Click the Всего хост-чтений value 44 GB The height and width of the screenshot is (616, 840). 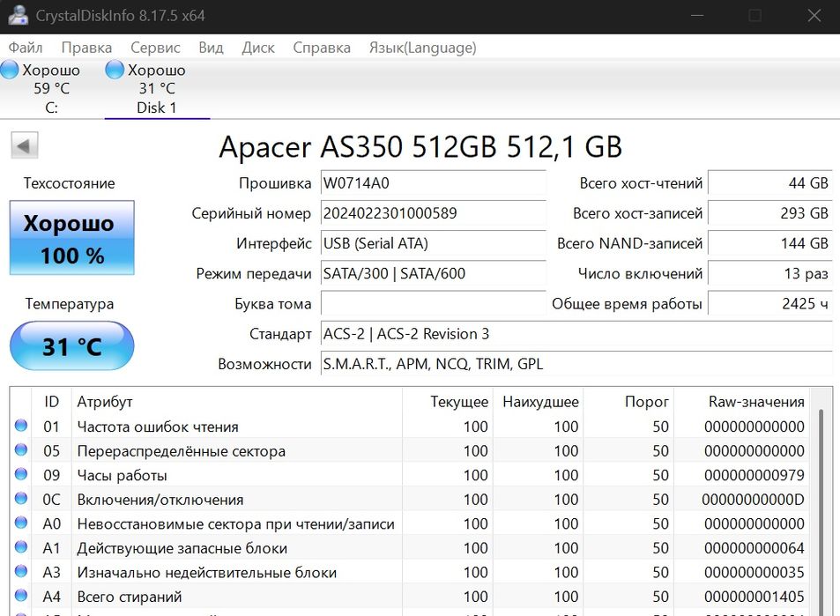pyautogui.click(x=769, y=183)
